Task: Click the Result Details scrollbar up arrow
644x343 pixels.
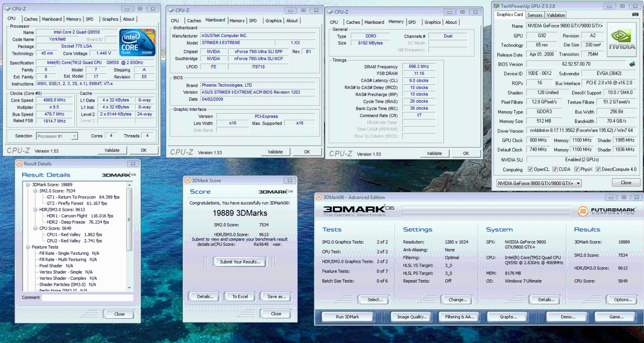Action: click(x=129, y=185)
